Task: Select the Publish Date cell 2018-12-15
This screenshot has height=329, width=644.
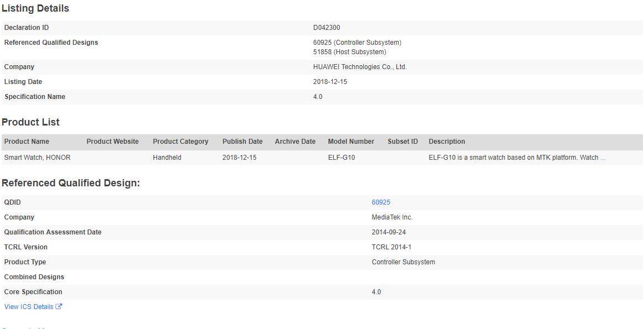Action: [x=239, y=158]
